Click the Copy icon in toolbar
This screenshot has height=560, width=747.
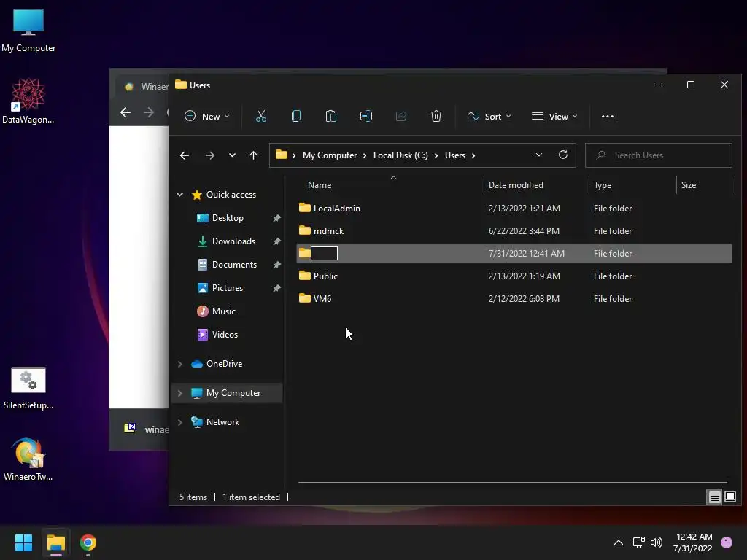tap(296, 116)
